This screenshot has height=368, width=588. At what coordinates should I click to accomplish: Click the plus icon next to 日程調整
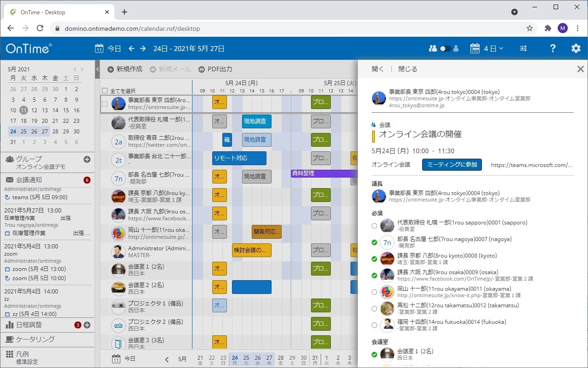87,325
